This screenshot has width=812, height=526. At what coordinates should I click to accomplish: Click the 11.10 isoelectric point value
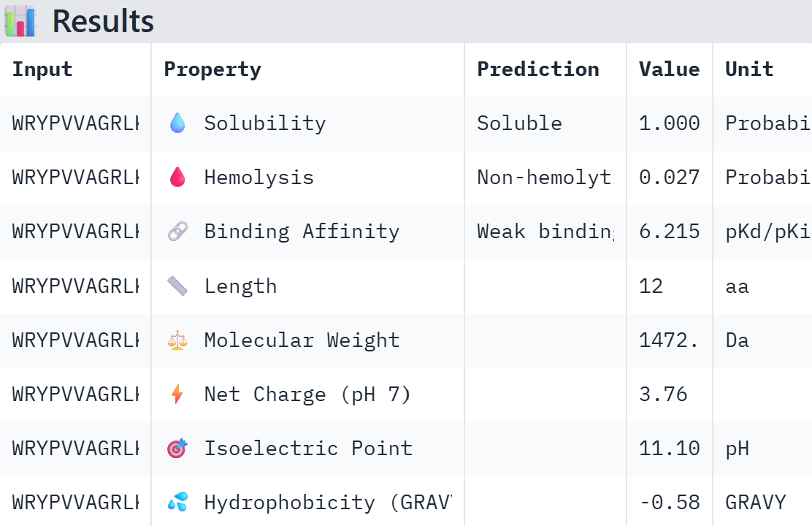(669, 449)
